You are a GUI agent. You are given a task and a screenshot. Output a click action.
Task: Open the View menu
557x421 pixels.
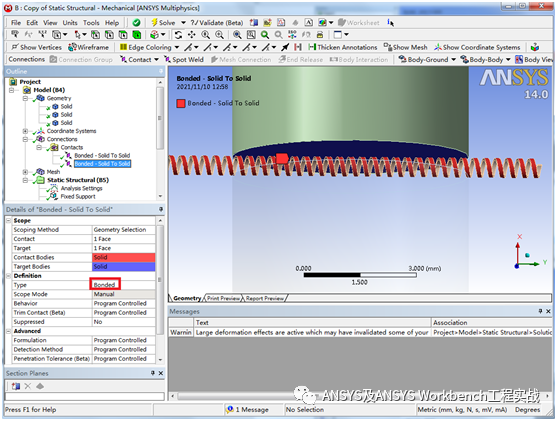point(50,23)
